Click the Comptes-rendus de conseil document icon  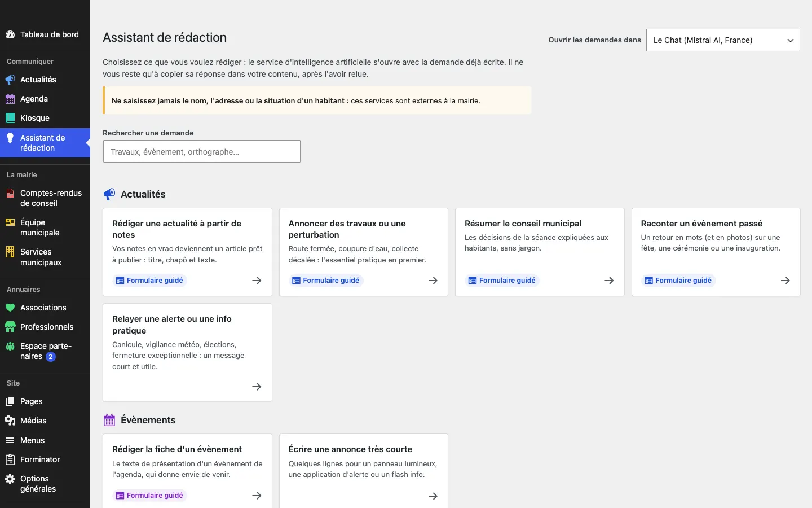10,193
